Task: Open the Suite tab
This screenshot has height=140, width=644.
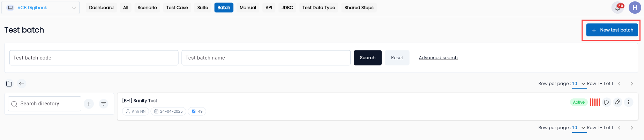Action: 203,7
